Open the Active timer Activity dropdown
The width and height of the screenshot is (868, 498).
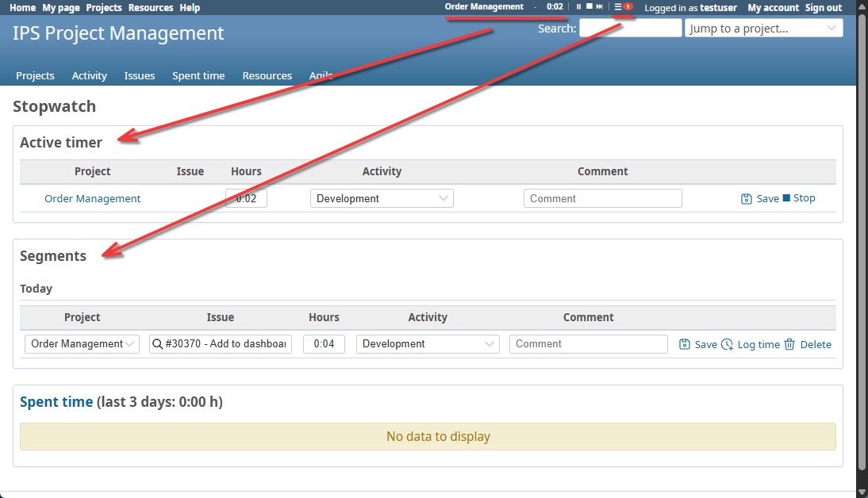point(382,198)
